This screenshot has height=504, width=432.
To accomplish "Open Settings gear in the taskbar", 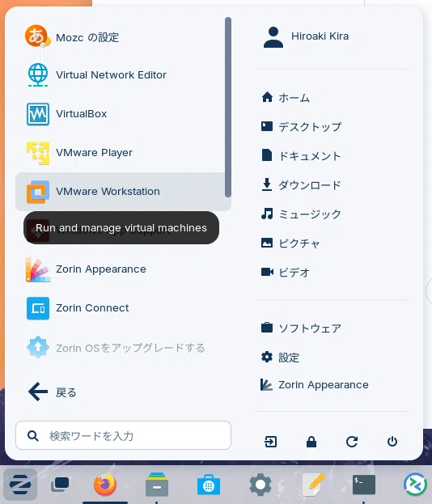I will pos(260,485).
